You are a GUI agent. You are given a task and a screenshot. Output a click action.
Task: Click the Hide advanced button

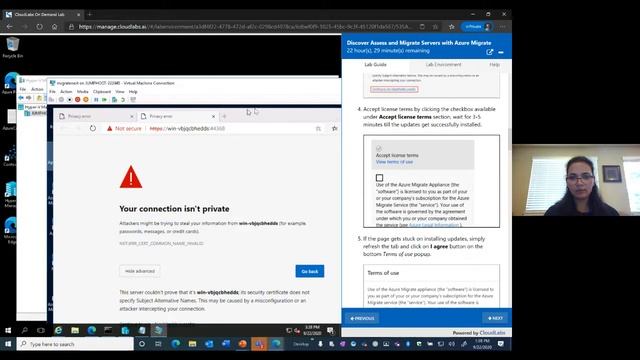140,271
